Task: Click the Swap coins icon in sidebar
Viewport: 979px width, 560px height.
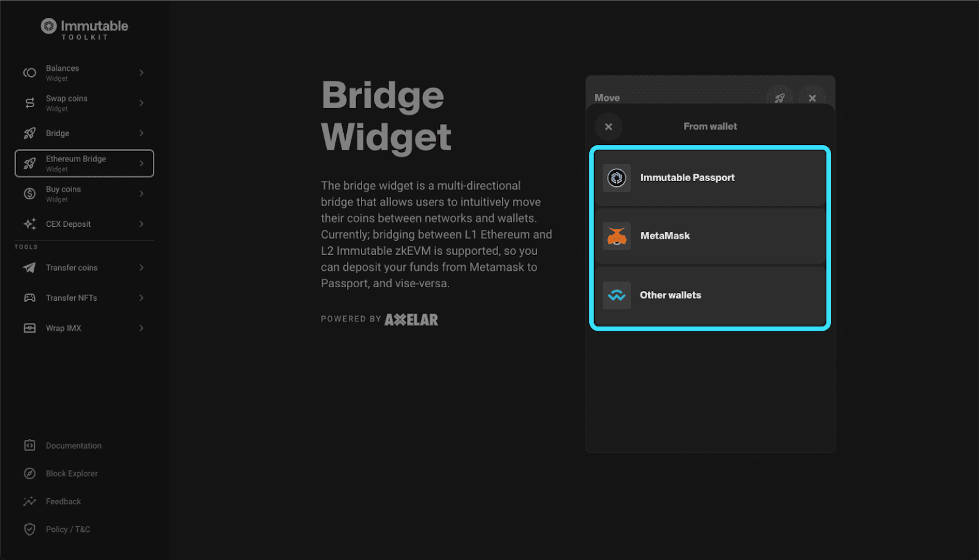Action: [29, 103]
